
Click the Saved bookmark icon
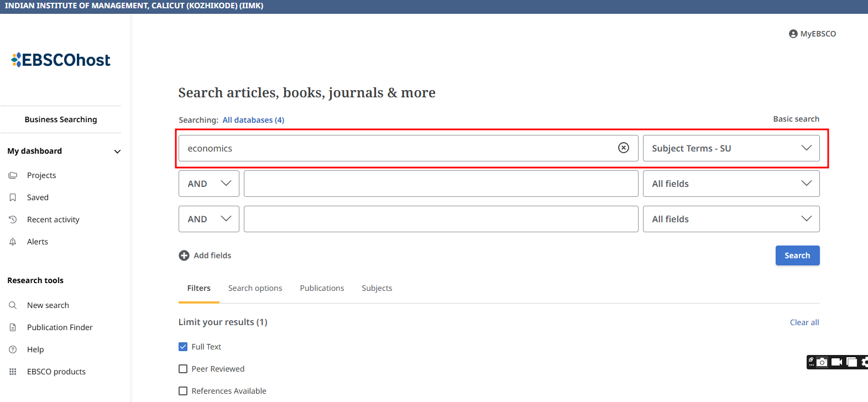click(x=13, y=197)
